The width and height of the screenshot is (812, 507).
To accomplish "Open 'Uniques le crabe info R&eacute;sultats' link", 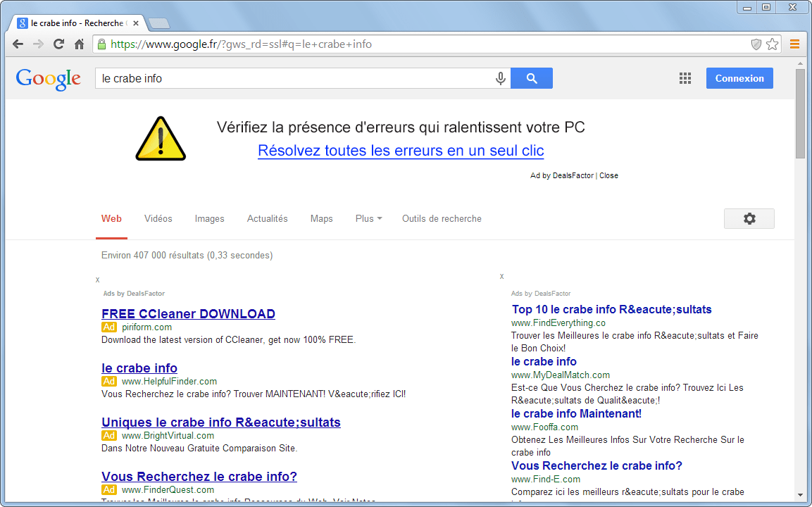I will point(221,423).
